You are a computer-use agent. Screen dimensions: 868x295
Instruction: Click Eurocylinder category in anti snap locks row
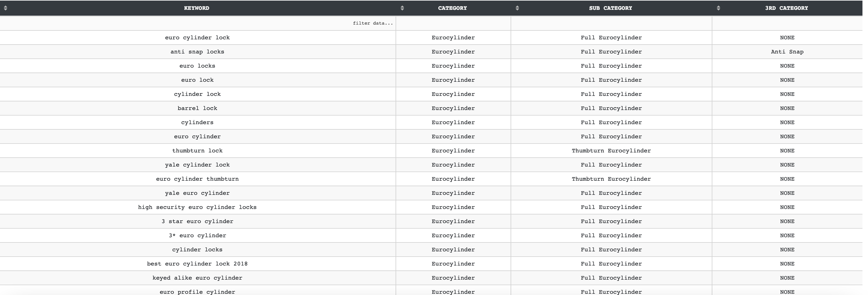point(453,52)
